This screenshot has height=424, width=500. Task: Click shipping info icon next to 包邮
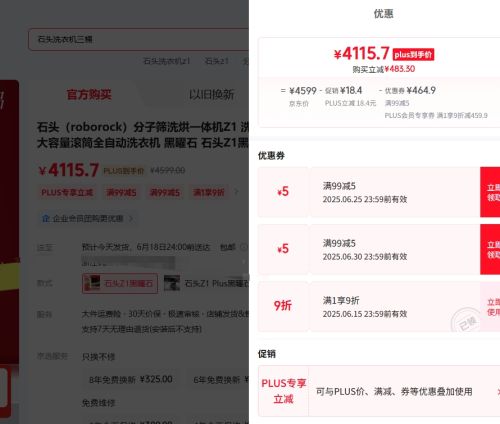click(244, 247)
